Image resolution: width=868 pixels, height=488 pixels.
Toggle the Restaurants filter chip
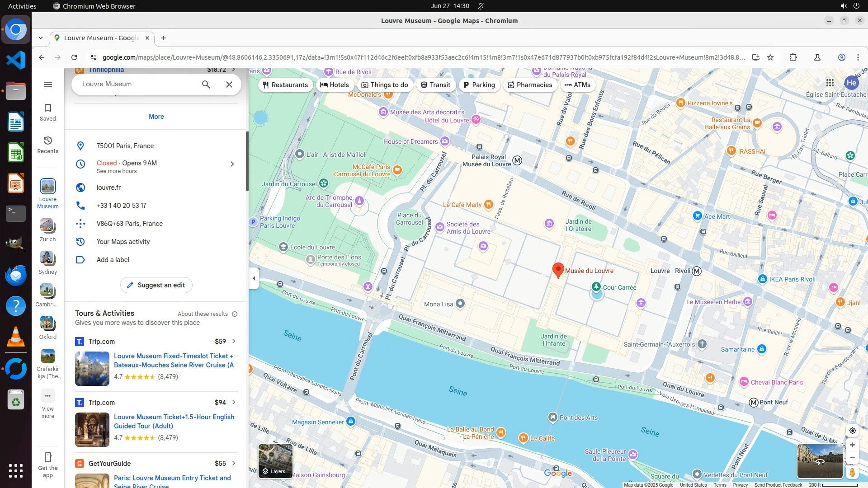[x=285, y=85]
